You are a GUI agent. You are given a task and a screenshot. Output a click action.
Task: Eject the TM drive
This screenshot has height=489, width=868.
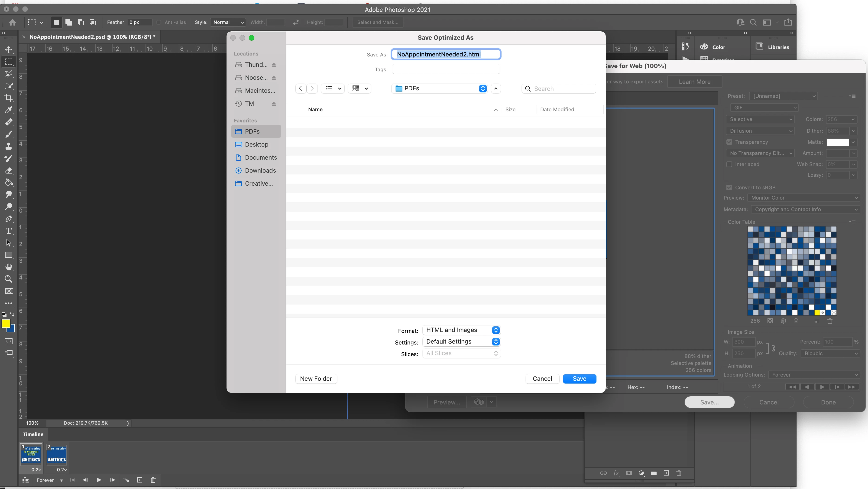(274, 104)
